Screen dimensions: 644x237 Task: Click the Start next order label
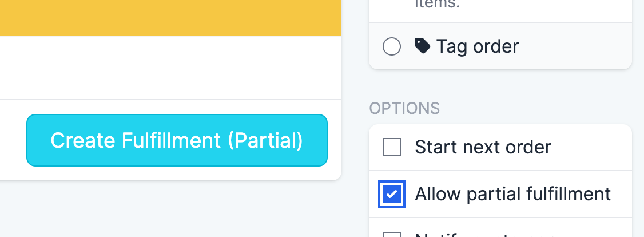[483, 148]
